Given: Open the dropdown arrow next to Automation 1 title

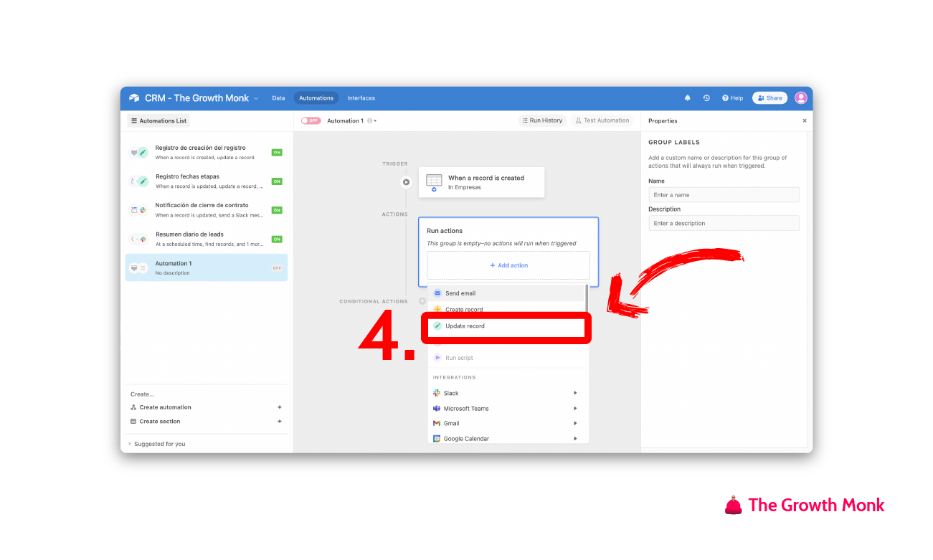Looking at the screenshot, I should click(x=375, y=121).
